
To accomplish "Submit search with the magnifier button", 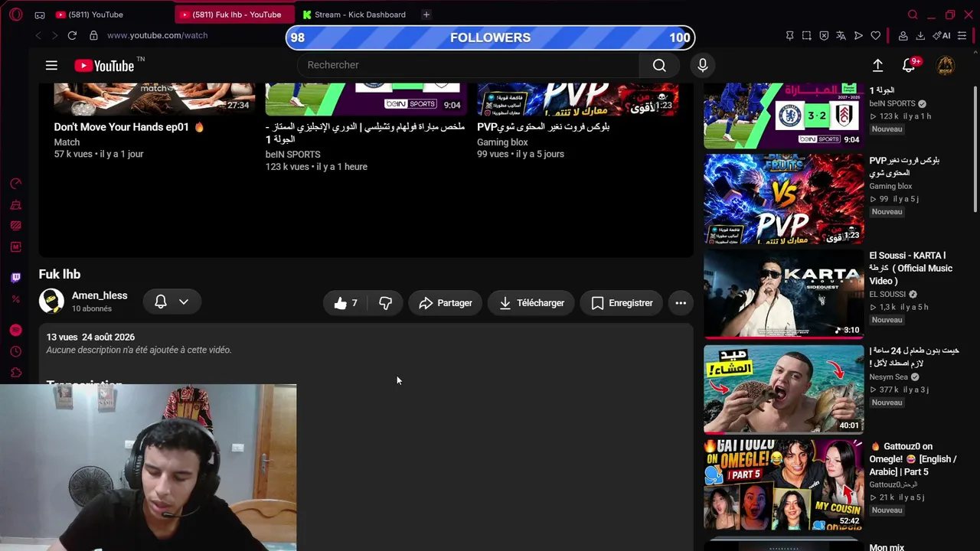I will 659,65.
